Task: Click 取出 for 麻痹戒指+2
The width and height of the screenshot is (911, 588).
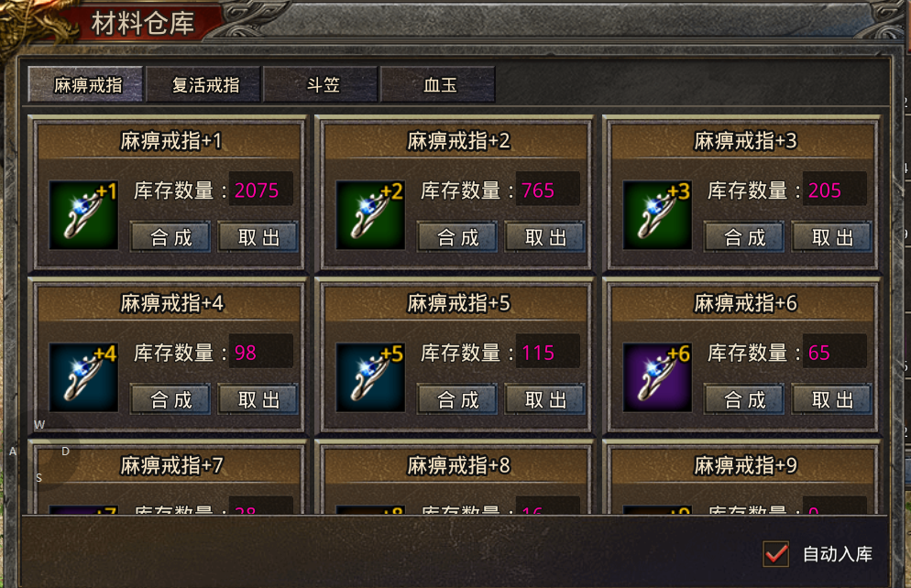Action: coord(545,237)
